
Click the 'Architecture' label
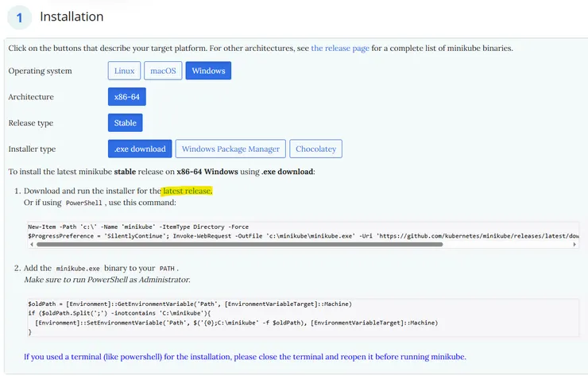[31, 97]
